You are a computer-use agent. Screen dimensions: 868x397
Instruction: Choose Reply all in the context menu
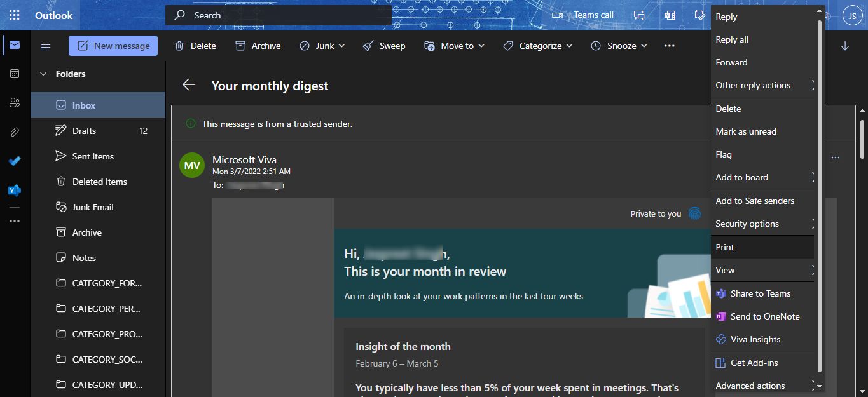click(x=762, y=39)
